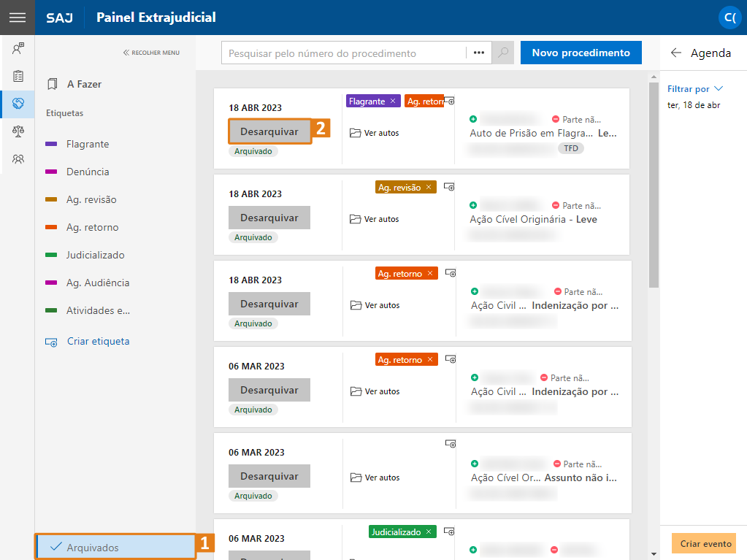Click the magnifier search button

click(503, 53)
